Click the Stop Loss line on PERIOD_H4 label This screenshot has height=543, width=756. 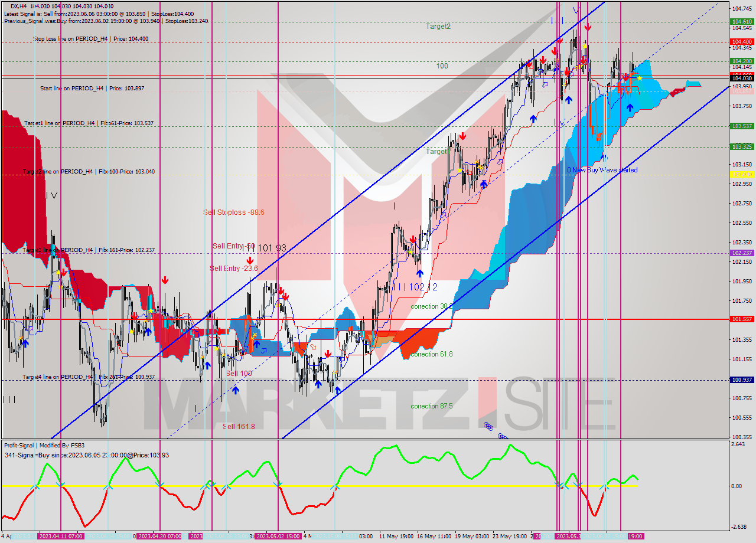(91, 38)
